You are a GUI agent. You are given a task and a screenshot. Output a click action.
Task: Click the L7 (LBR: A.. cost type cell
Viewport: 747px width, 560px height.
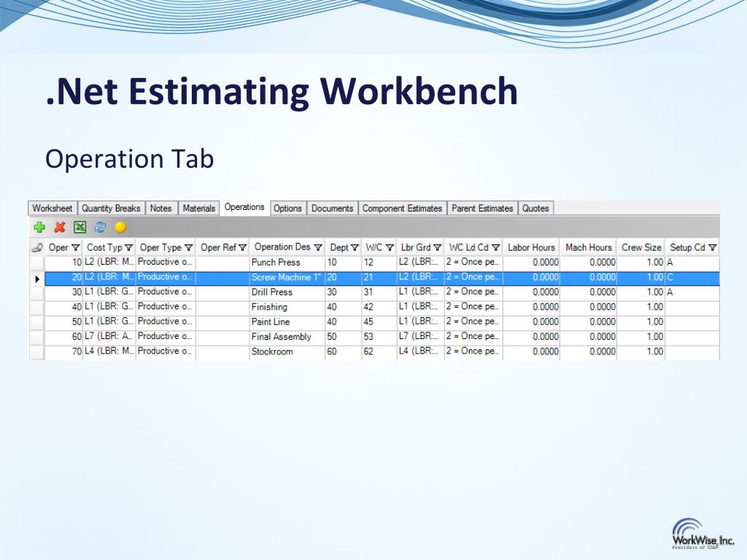coord(109,337)
